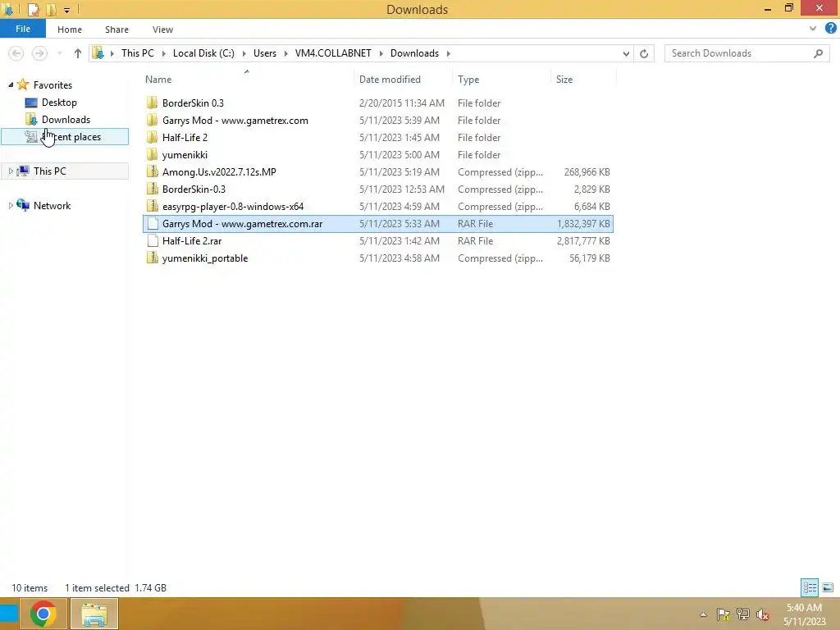Viewport: 840px width, 630px height.
Task: Open Desktop in the navigation pane
Action: (59, 103)
